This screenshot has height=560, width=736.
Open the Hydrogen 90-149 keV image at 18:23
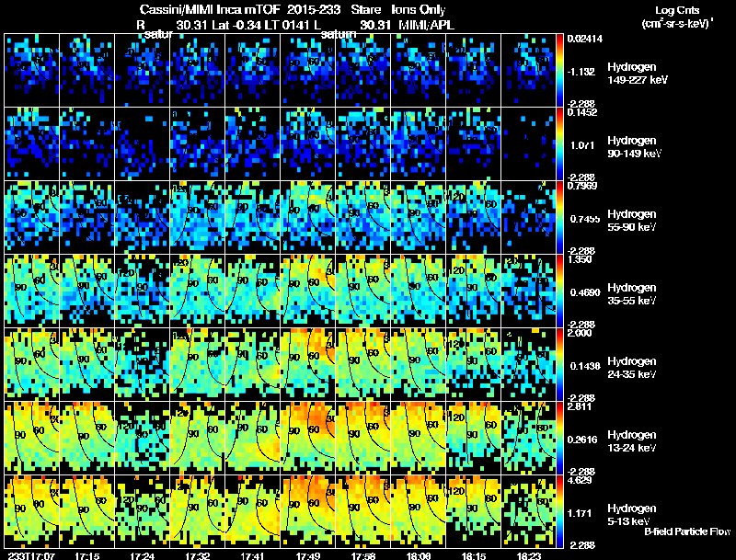(528, 144)
